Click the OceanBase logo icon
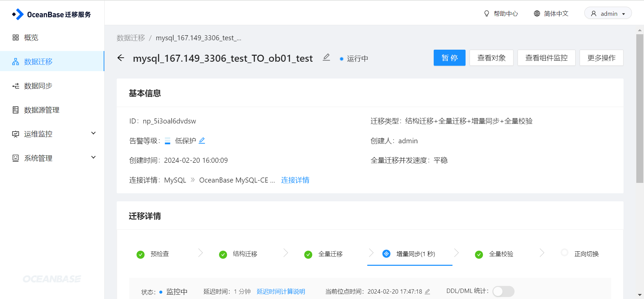This screenshot has width=644, height=299. point(18,14)
